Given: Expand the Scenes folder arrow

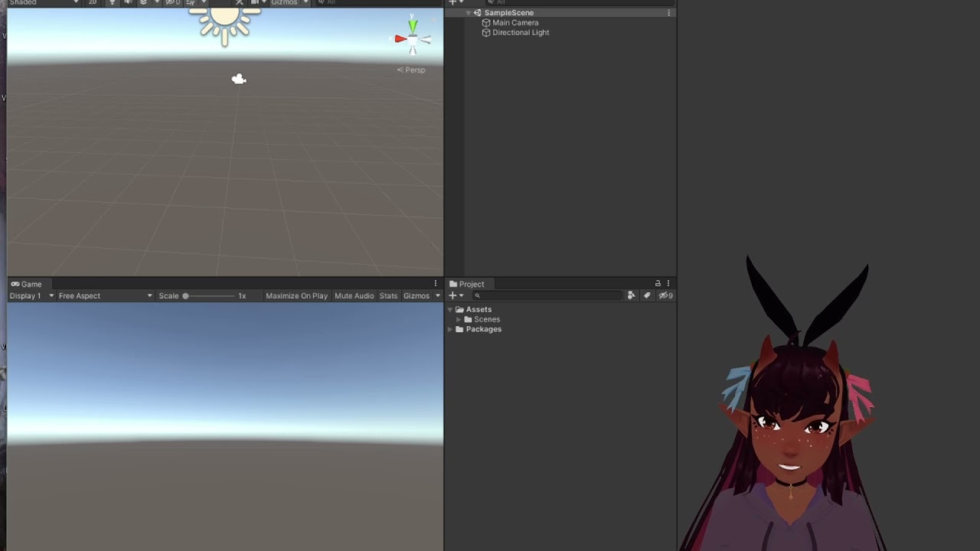Looking at the screenshot, I should (x=459, y=320).
